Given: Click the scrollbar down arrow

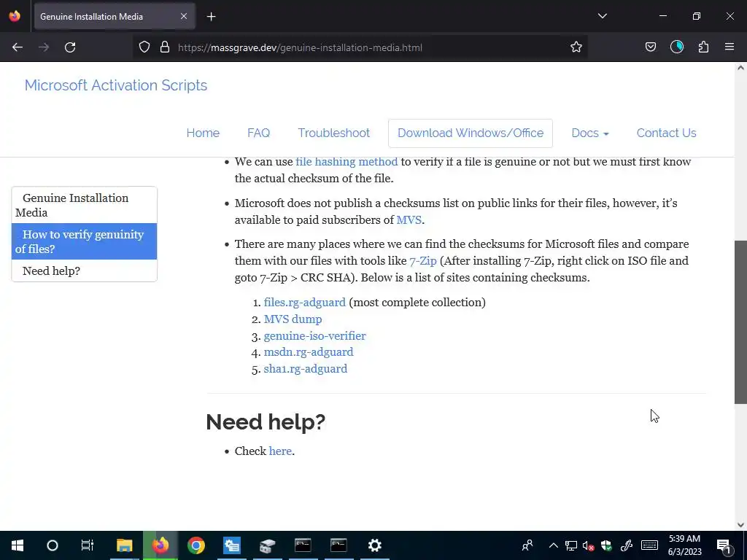Looking at the screenshot, I should point(740,525).
